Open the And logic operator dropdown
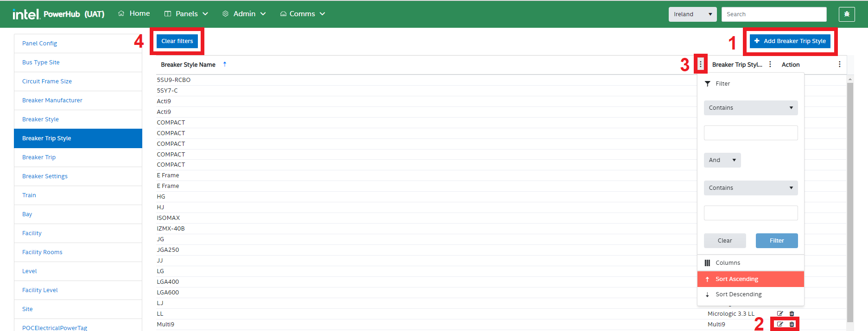868x331 pixels. [x=722, y=160]
